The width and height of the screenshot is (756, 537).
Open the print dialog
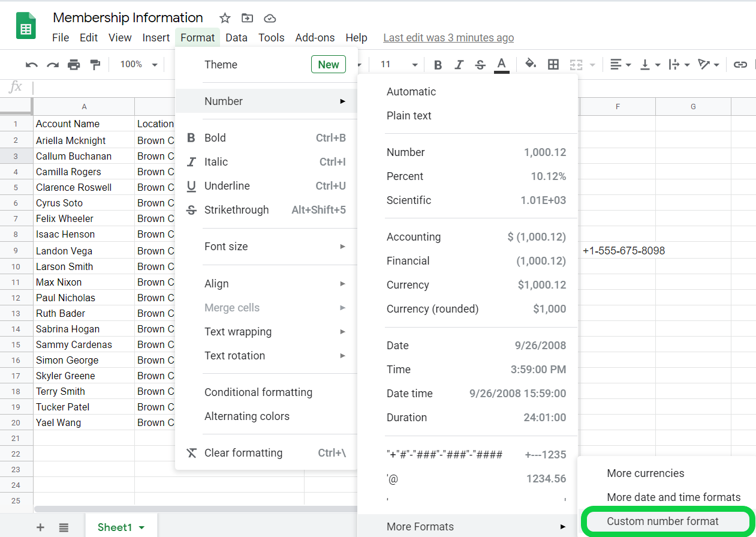tap(73, 64)
